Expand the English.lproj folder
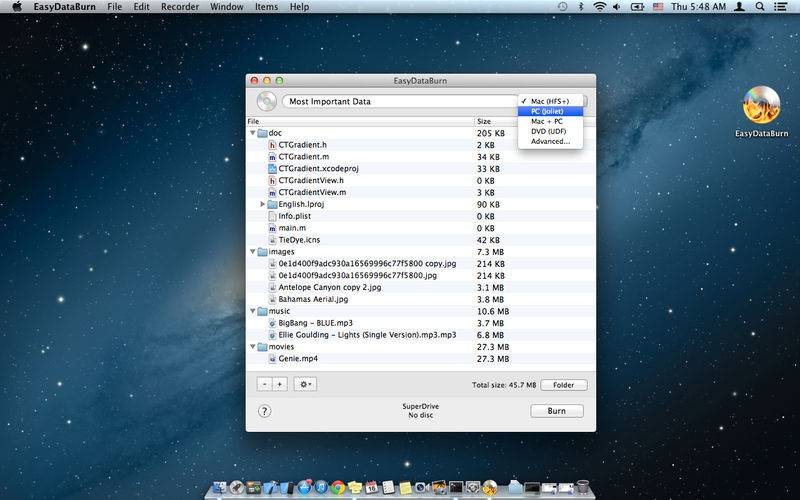800x500 pixels. pos(262,204)
